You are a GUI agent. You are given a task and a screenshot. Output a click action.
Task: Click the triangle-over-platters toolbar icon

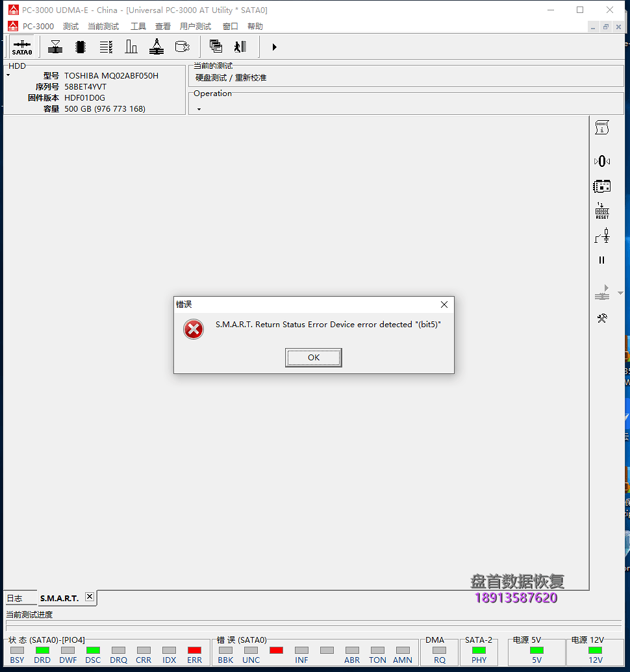coord(55,47)
